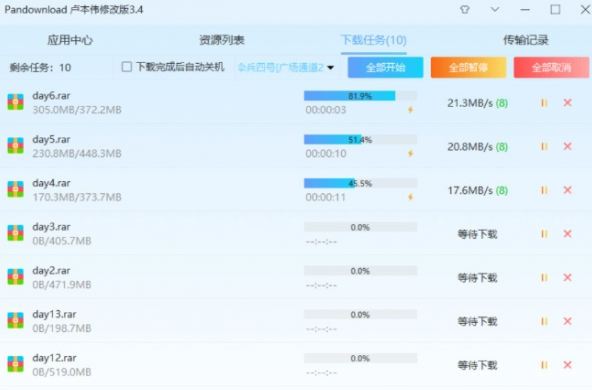Enable auto shutdown after download completes
592x390 pixels.
tap(126, 67)
